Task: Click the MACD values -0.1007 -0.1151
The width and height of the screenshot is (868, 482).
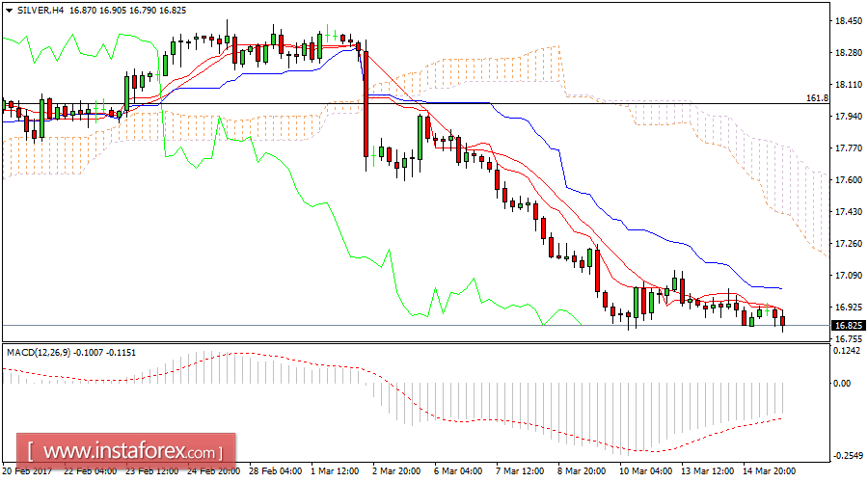Action: point(105,353)
